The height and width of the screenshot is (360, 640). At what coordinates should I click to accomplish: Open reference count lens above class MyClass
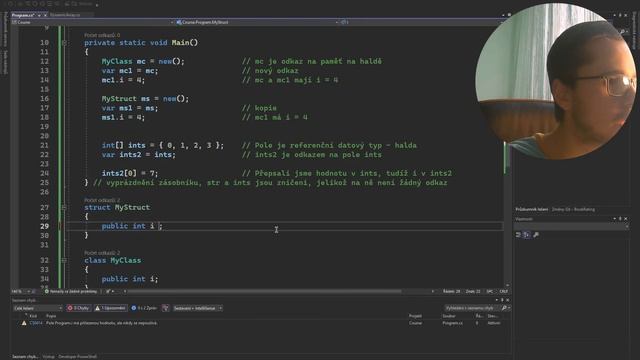[102, 253]
